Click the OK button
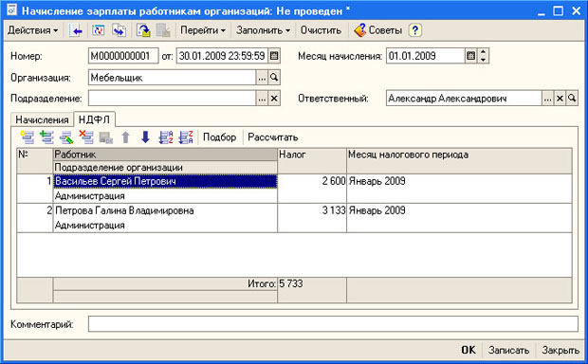This screenshot has height=364, width=588. pyautogui.click(x=469, y=350)
